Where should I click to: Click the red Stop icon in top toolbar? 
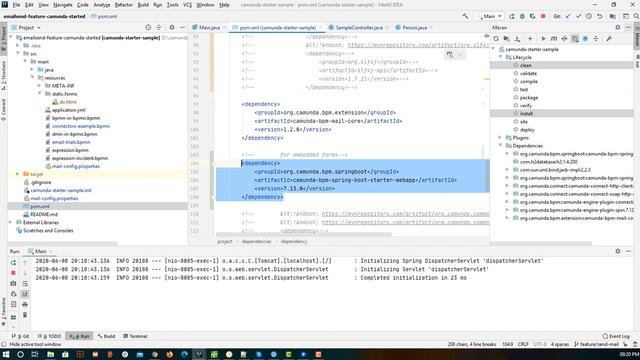pyautogui.click(x=543, y=16)
